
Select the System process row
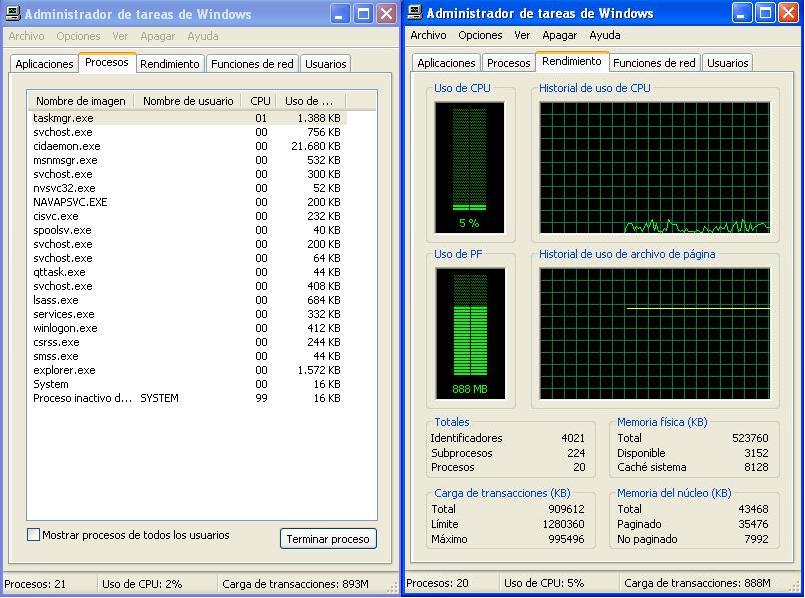187,384
